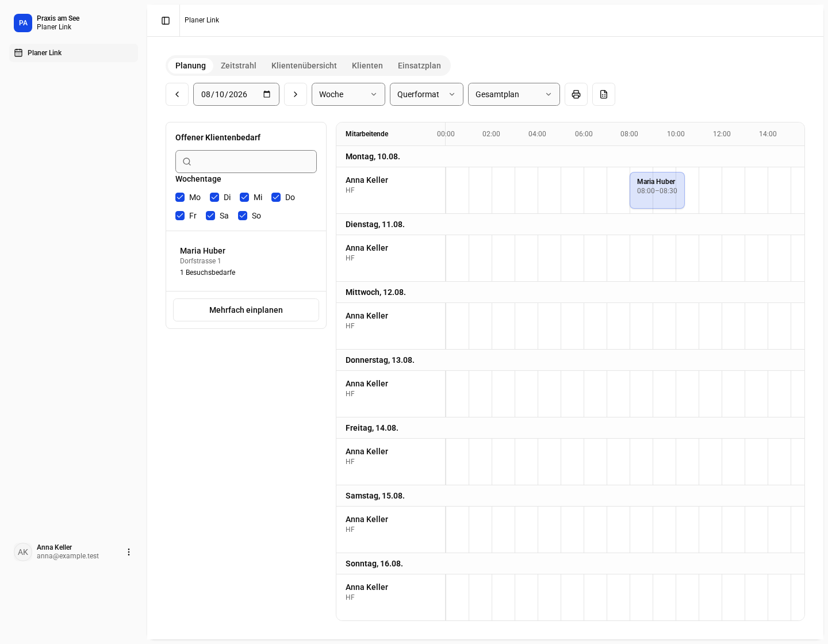Viewport: 828px width, 644px height.
Task: Open the Woche view dropdown
Action: tap(348, 94)
